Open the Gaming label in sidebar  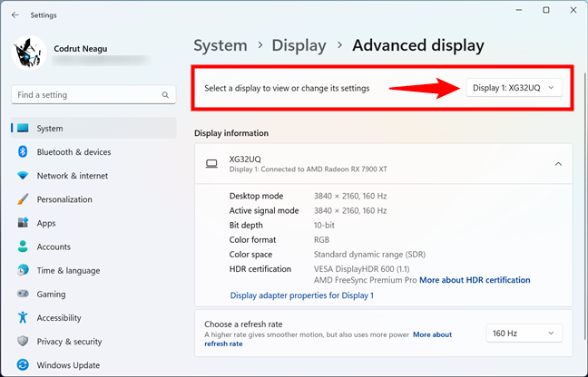[51, 295]
